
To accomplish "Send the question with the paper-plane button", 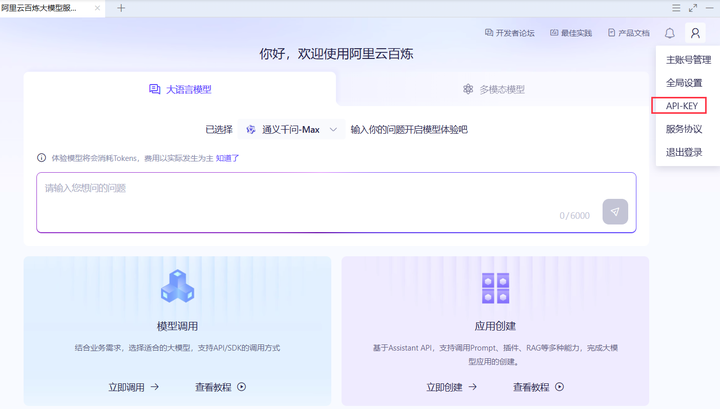I will (x=615, y=212).
